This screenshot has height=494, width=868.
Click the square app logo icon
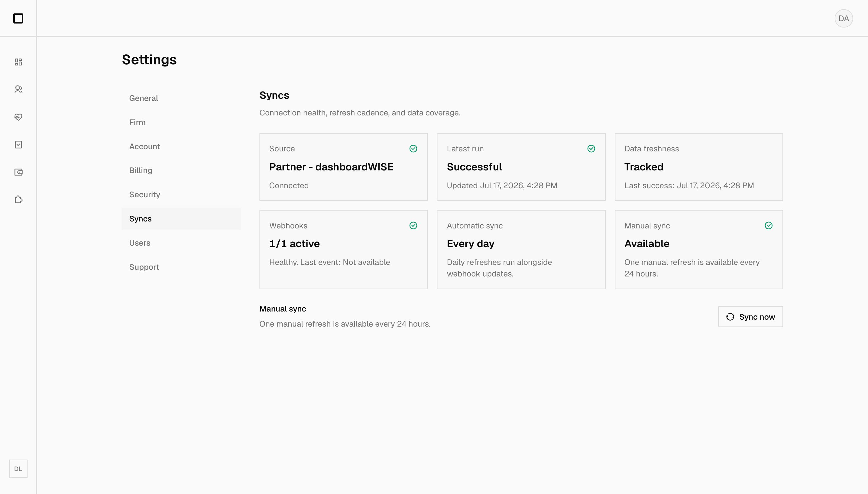18,18
